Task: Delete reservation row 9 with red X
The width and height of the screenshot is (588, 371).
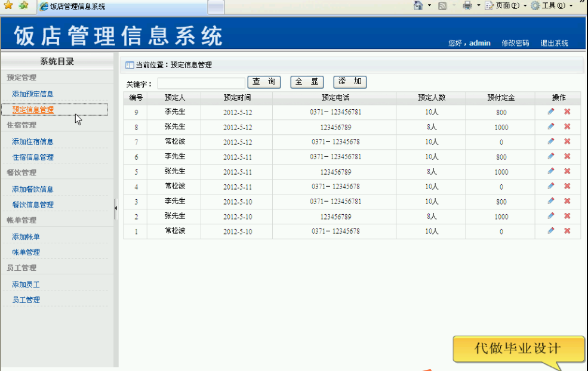Action: 567,112
